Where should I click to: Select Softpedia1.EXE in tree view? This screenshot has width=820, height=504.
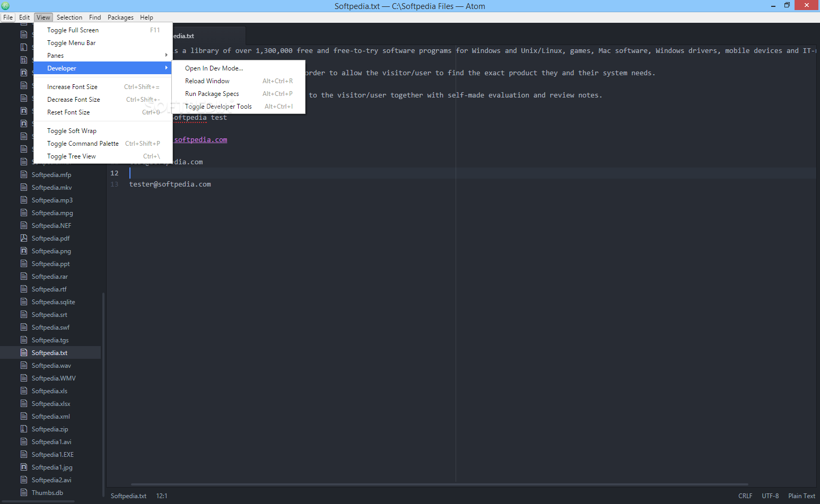coord(53,455)
